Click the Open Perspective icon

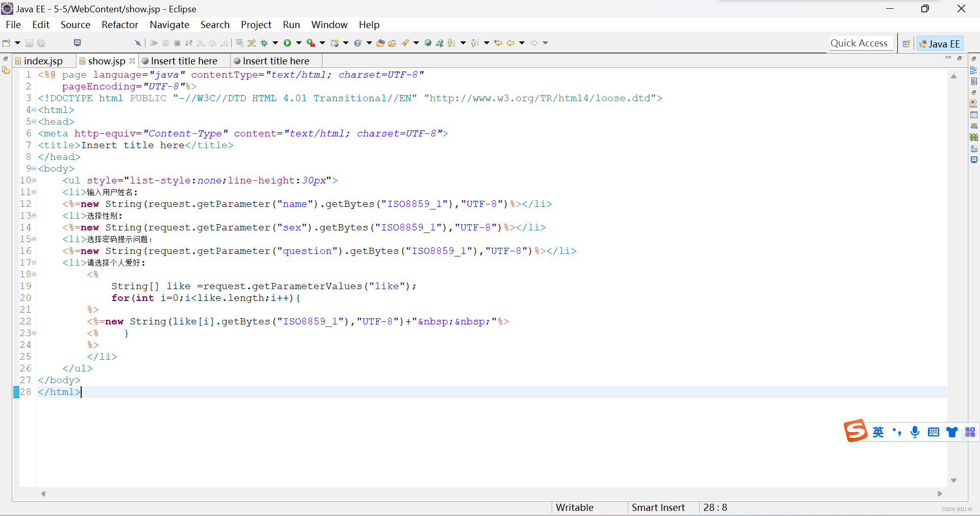click(x=906, y=43)
